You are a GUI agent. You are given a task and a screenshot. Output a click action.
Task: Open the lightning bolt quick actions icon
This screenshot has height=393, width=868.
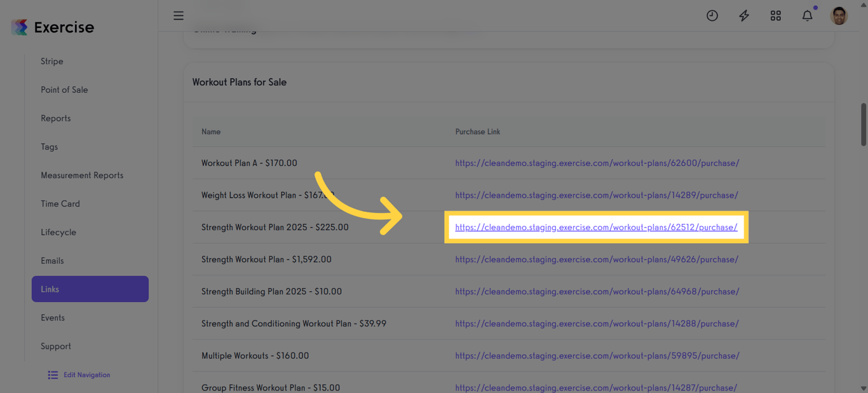click(744, 16)
